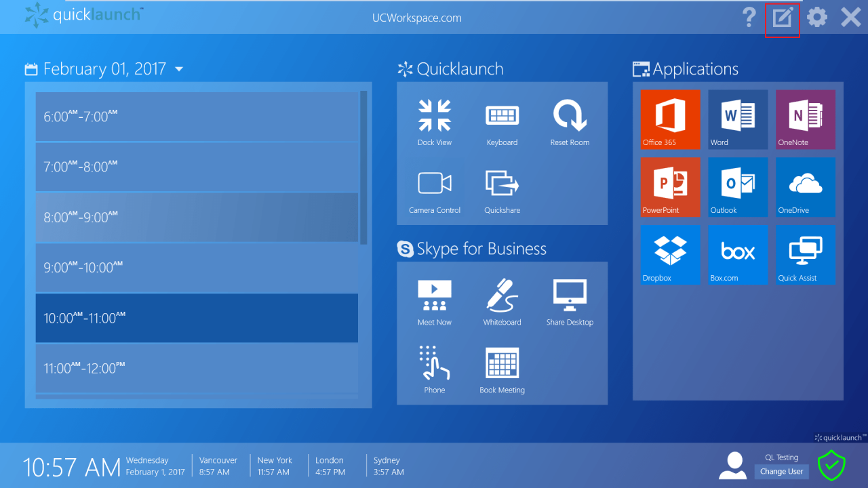Click the edit pencil icon in header

[783, 18]
